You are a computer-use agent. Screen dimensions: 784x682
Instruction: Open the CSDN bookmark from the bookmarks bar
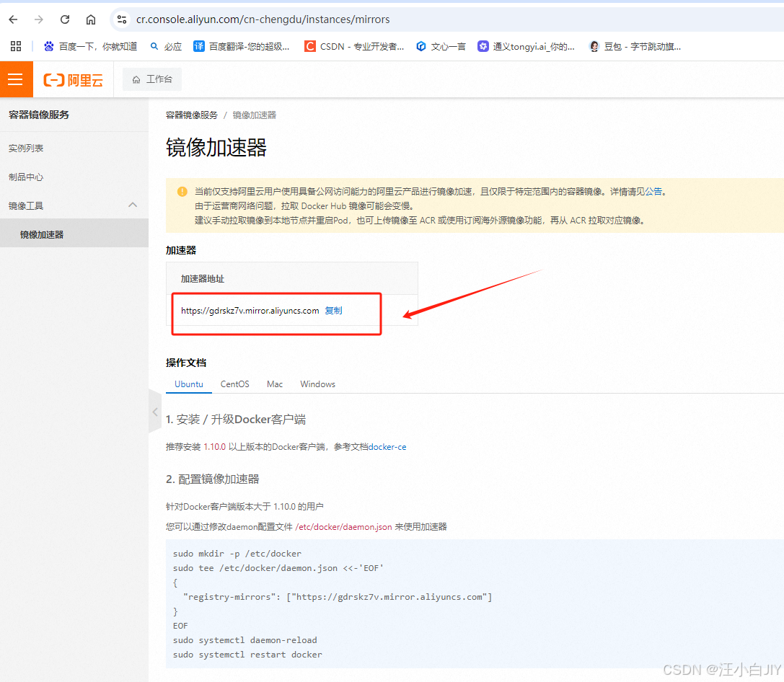[352, 45]
